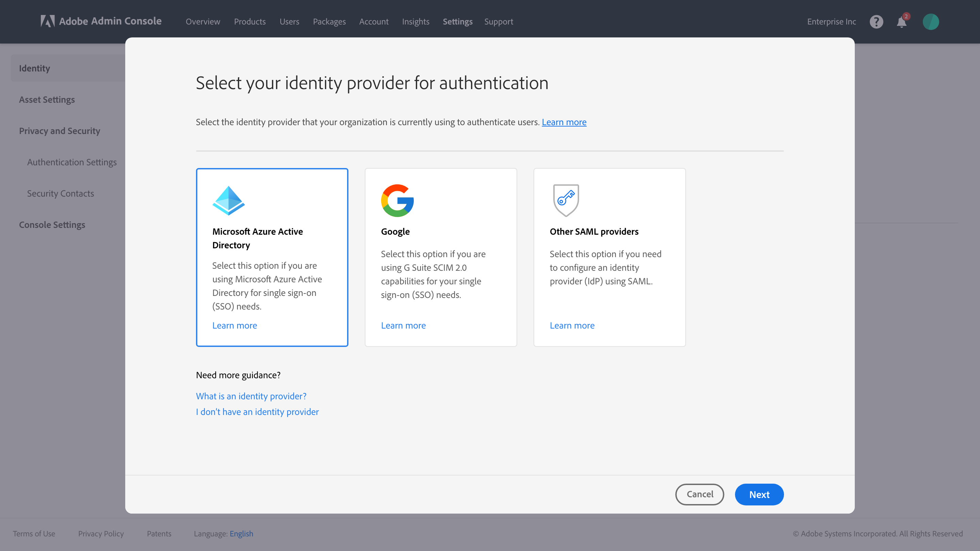Open Console Settings in the sidebar

pyautogui.click(x=52, y=225)
